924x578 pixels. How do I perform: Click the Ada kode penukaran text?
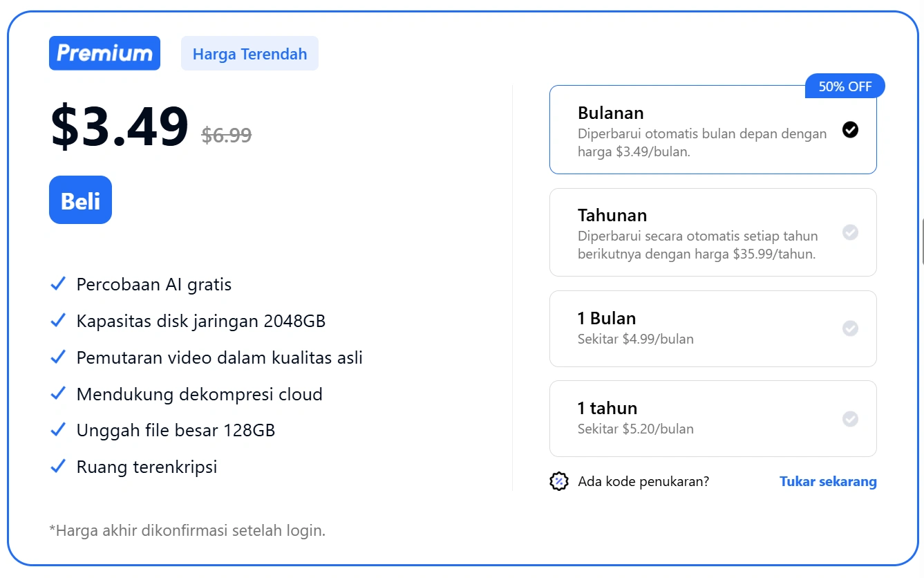click(x=643, y=481)
